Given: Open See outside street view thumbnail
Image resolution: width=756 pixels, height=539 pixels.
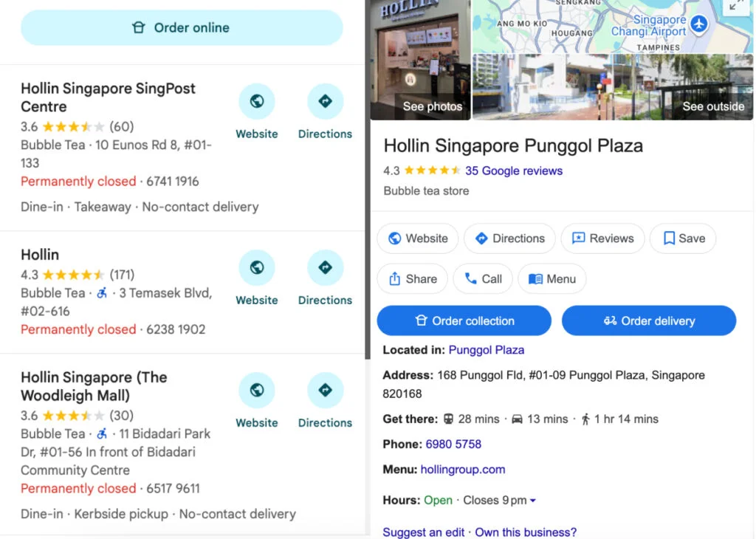Looking at the screenshot, I should [712, 106].
